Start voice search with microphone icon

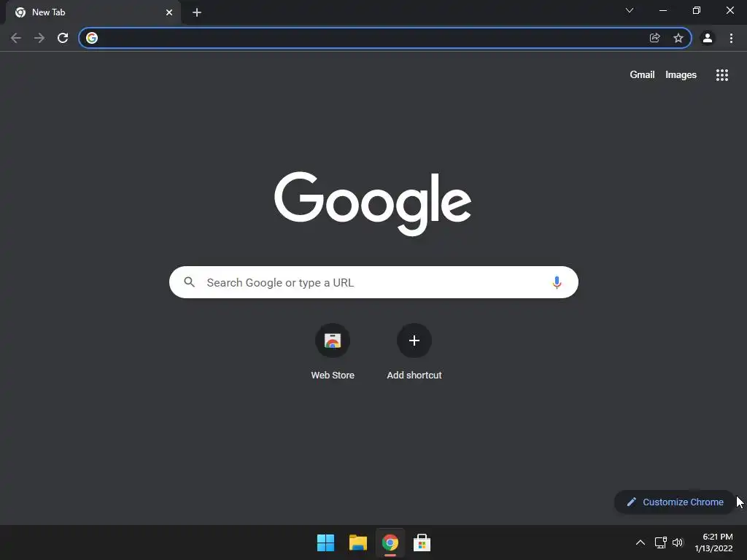pyautogui.click(x=557, y=282)
